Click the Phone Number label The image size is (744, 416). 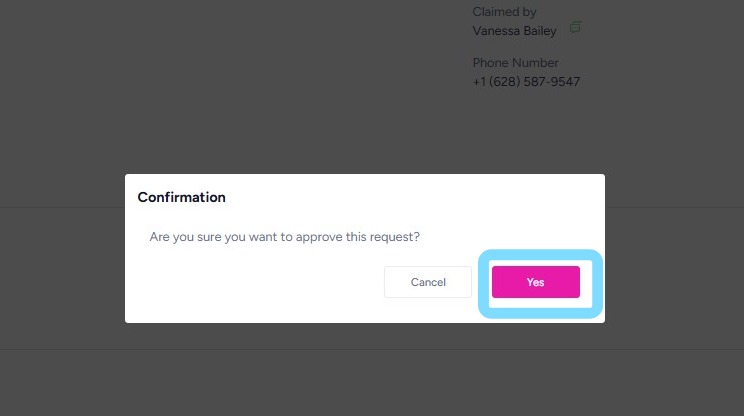click(515, 63)
